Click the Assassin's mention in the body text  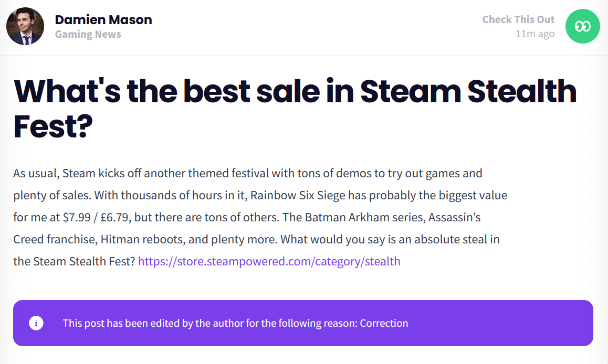[455, 217]
